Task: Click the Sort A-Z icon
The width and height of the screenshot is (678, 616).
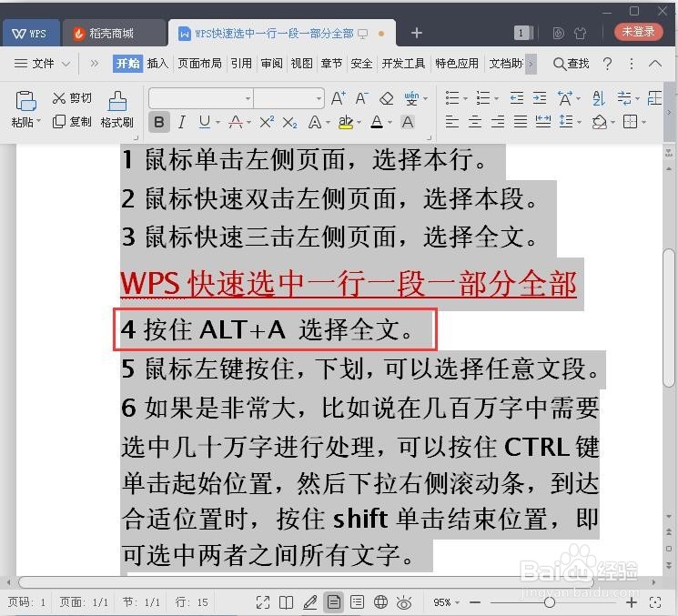Action: 599,98
